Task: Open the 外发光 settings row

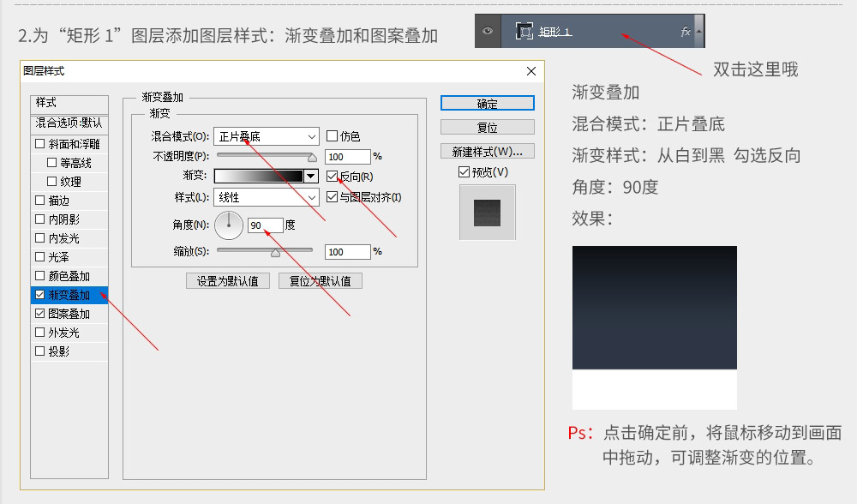Action: (69, 333)
